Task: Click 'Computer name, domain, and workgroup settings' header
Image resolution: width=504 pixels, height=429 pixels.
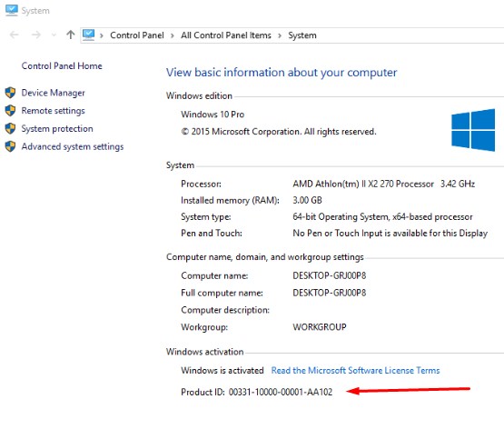Action: click(265, 257)
